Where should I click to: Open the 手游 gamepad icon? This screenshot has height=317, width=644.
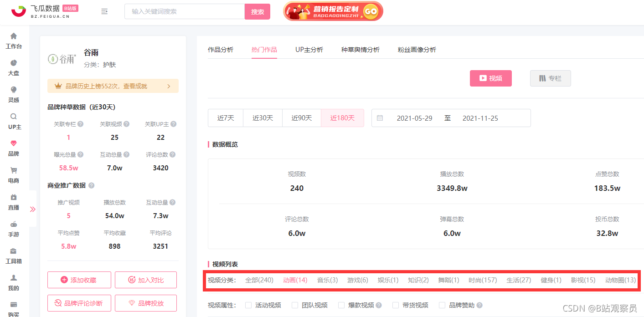14,224
